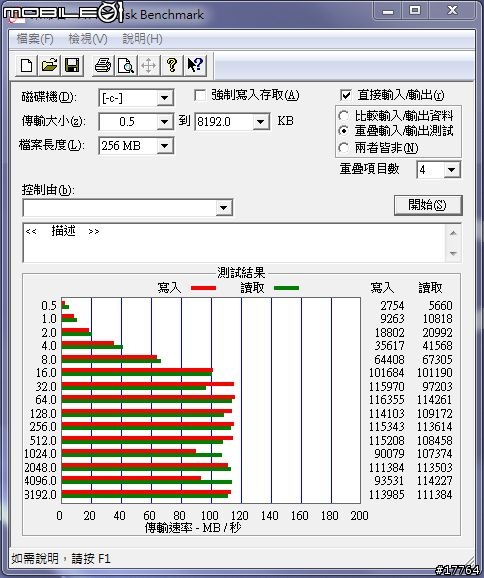Click the New document toolbar icon

tap(26, 66)
